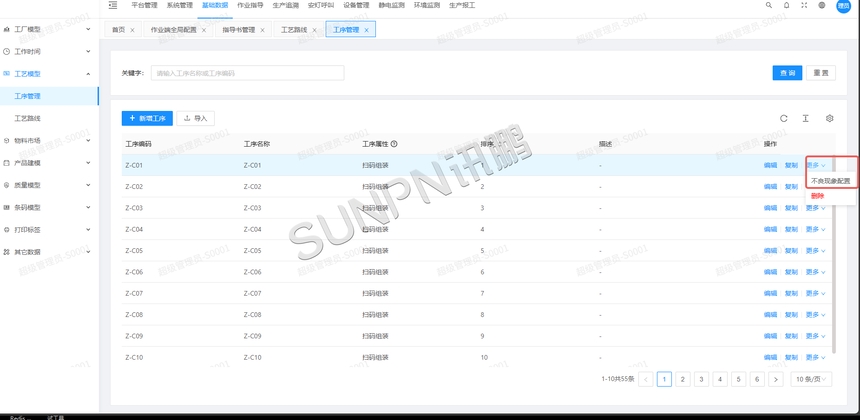Expand 条码模型 chevron in sidebar
The height and width of the screenshot is (420, 860).
(88, 208)
